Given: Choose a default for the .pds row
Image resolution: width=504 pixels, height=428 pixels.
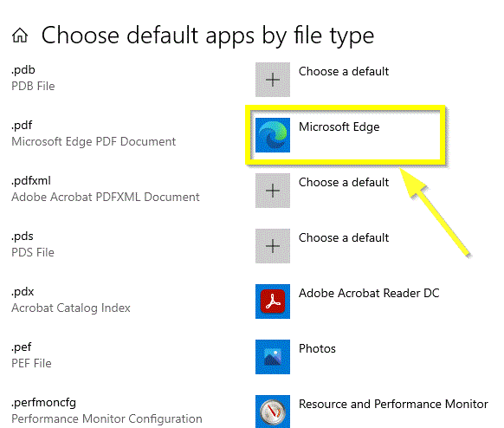Looking at the screenshot, I should tap(344, 237).
